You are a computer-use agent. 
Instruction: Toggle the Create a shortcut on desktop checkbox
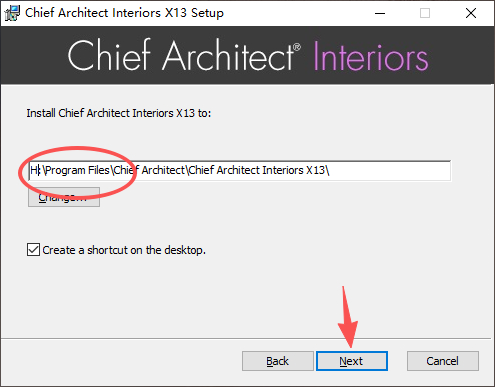(x=33, y=250)
